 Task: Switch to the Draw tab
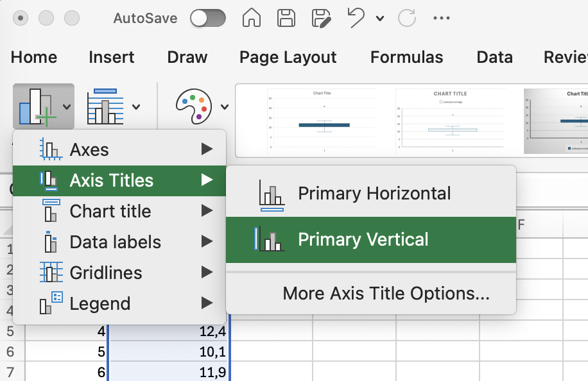[187, 57]
